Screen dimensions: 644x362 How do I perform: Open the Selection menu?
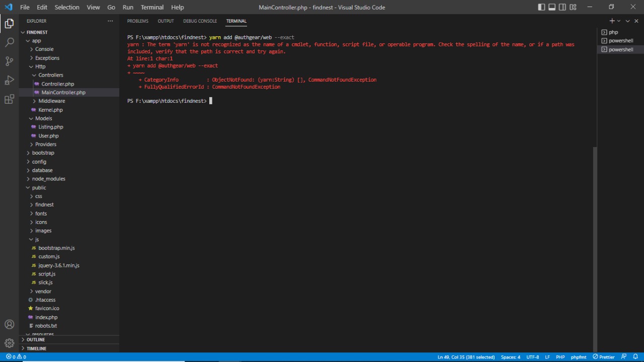tap(67, 7)
